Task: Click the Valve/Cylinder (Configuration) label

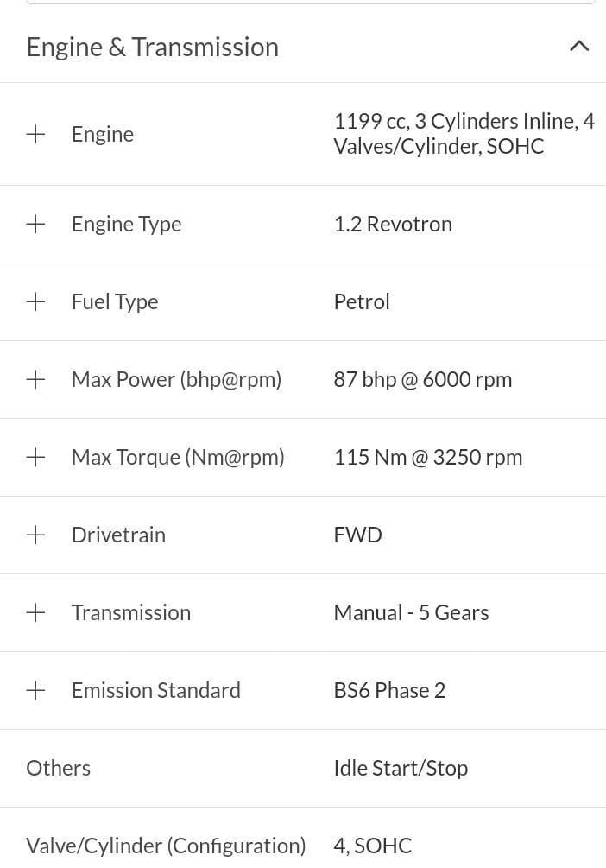Action: tap(166, 846)
